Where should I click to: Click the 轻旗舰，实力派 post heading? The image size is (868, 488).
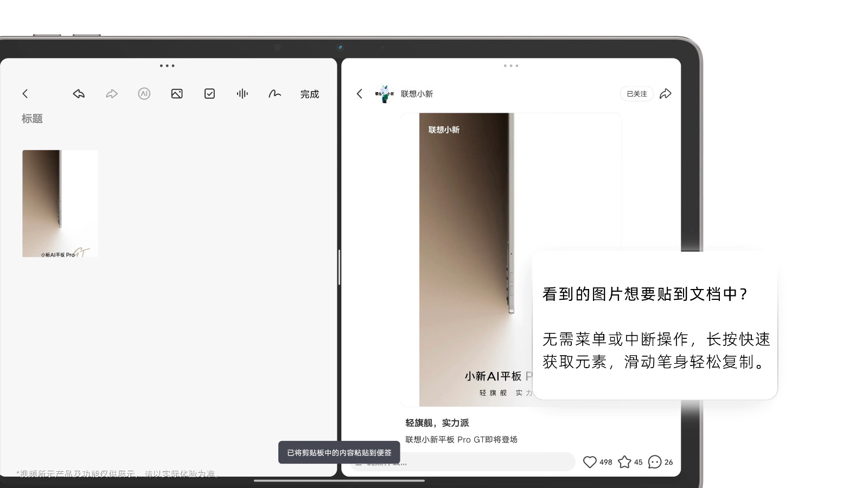pos(437,423)
